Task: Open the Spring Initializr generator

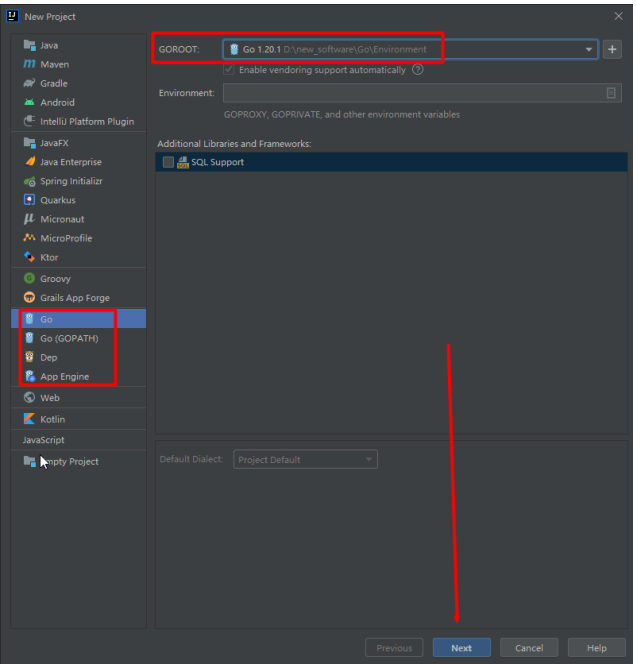Action: coord(78,181)
